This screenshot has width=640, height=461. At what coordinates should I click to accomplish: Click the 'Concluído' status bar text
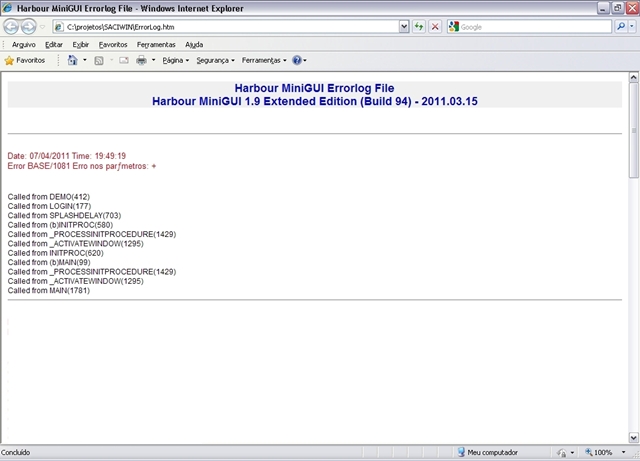point(16,452)
